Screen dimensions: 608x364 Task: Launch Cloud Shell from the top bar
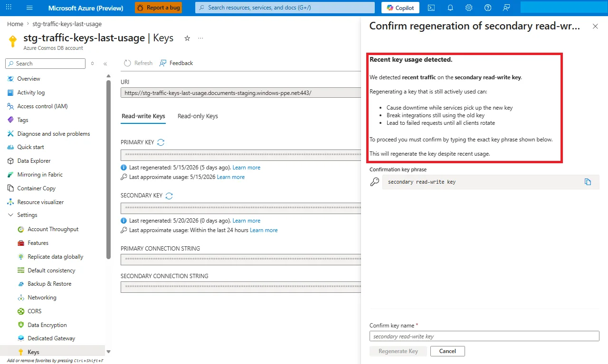431,8
